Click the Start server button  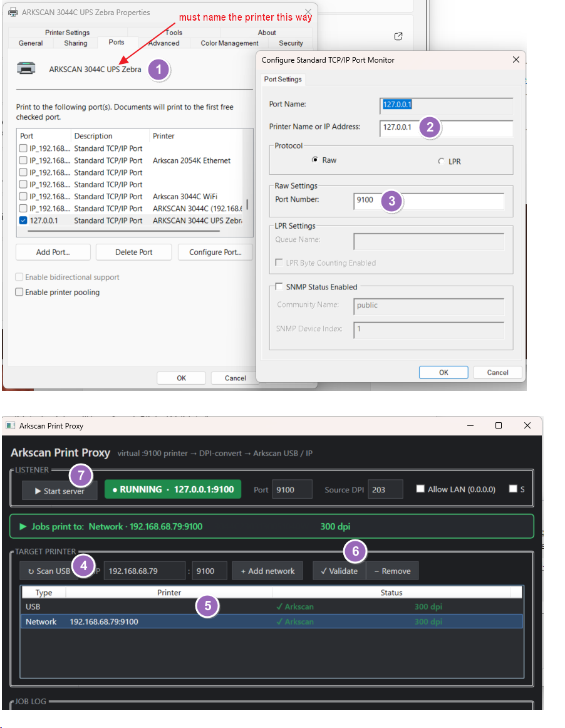click(x=60, y=491)
